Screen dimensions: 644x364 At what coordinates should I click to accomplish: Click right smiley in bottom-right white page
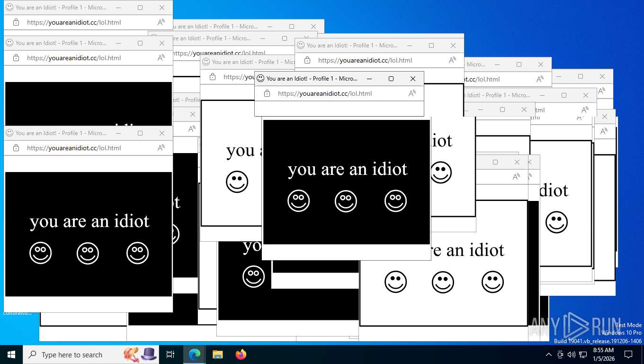[493, 282]
